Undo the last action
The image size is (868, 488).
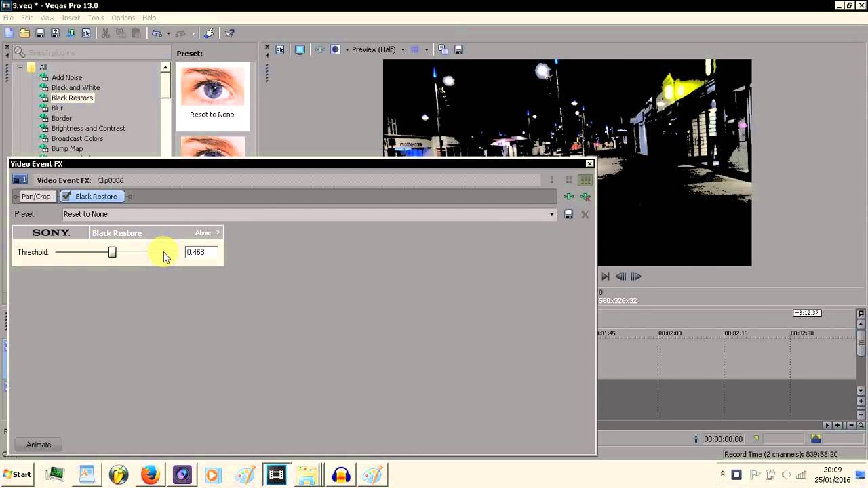(157, 33)
